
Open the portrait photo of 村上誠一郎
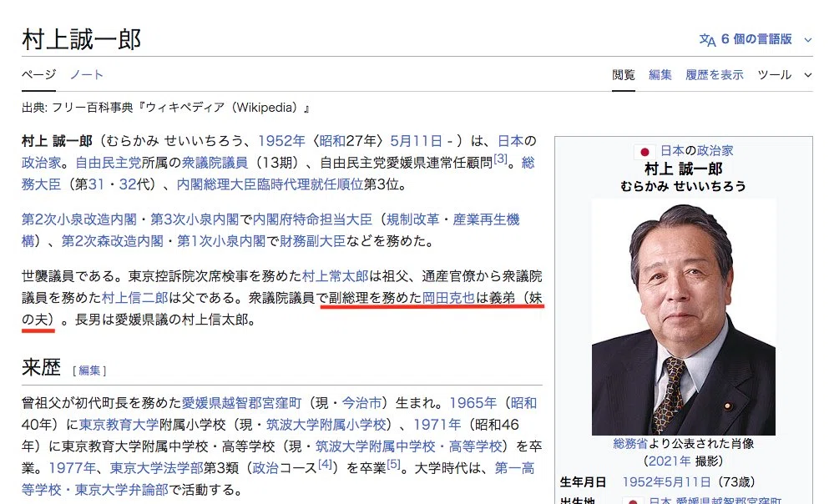tap(683, 317)
